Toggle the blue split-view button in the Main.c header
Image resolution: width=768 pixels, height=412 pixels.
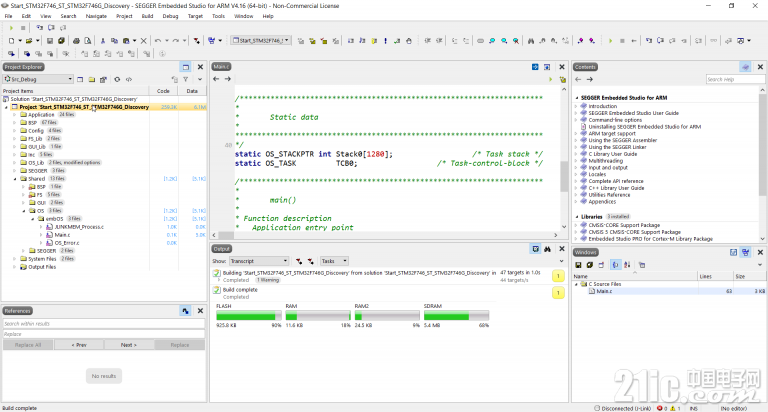point(535,67)
